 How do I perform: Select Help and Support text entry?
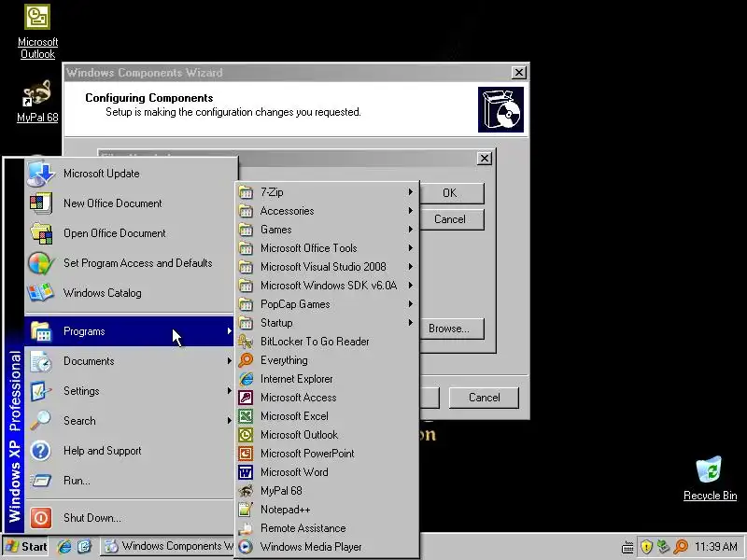point(103,451)
